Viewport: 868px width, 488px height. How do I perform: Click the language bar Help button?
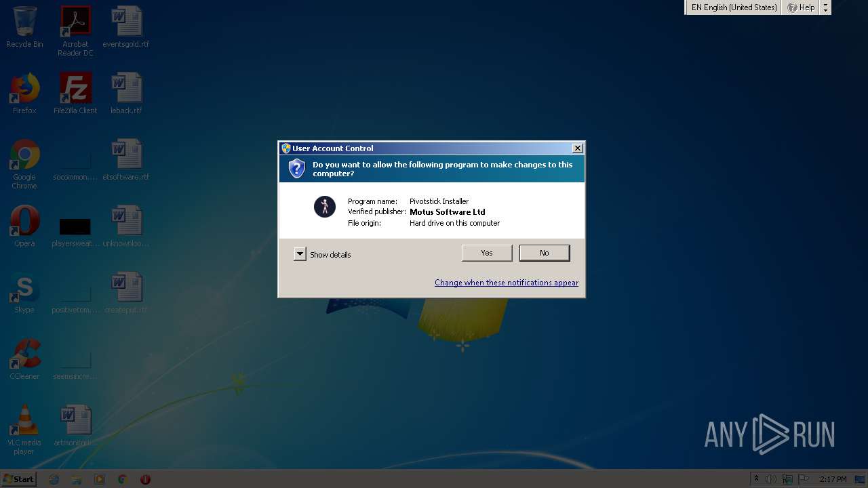point(801,7)
